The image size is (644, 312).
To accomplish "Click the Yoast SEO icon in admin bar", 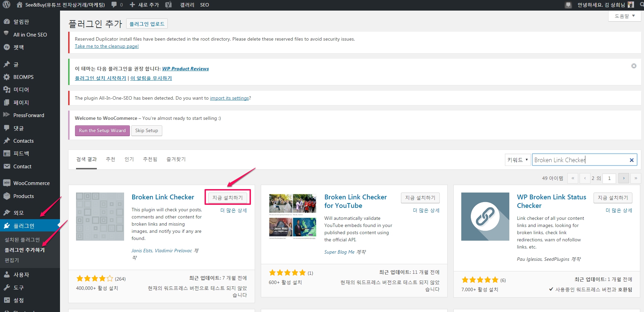I will [x=168, y=5].
